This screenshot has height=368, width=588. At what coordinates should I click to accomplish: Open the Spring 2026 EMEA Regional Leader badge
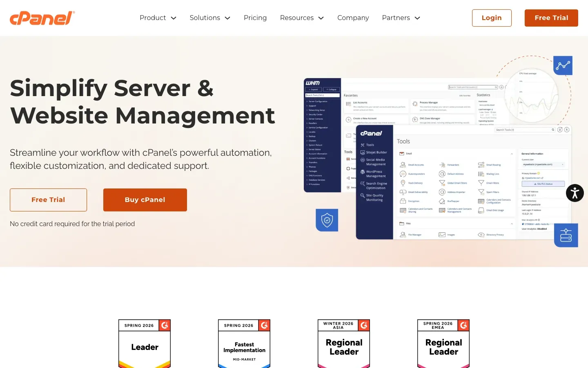pyautogui.click(x=443, y=343)
